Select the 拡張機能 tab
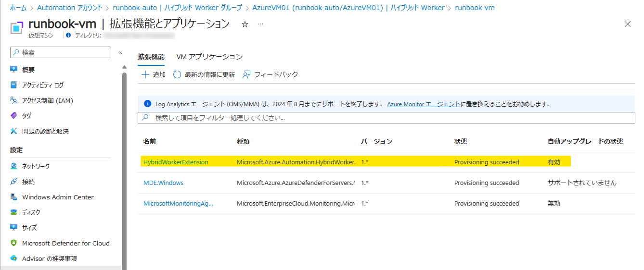This screenshot has width=644, height=270. pyautogui.click(x=151, y=57)
